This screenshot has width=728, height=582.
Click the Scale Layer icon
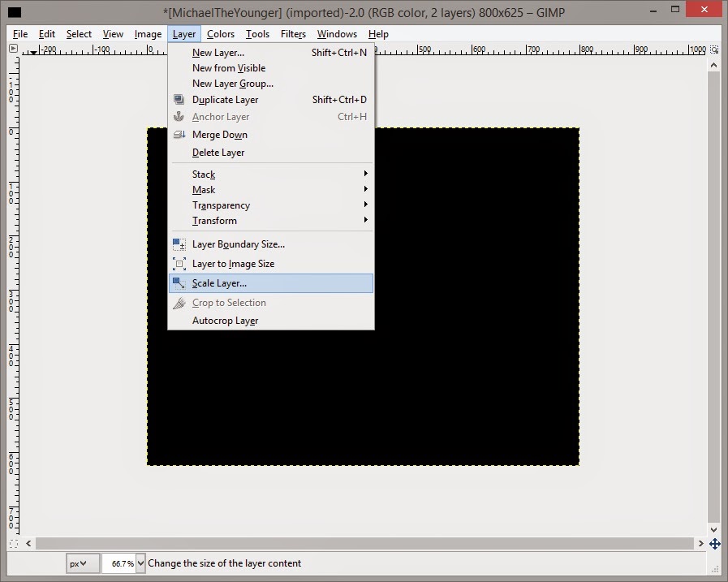click(x=179, y=282)
